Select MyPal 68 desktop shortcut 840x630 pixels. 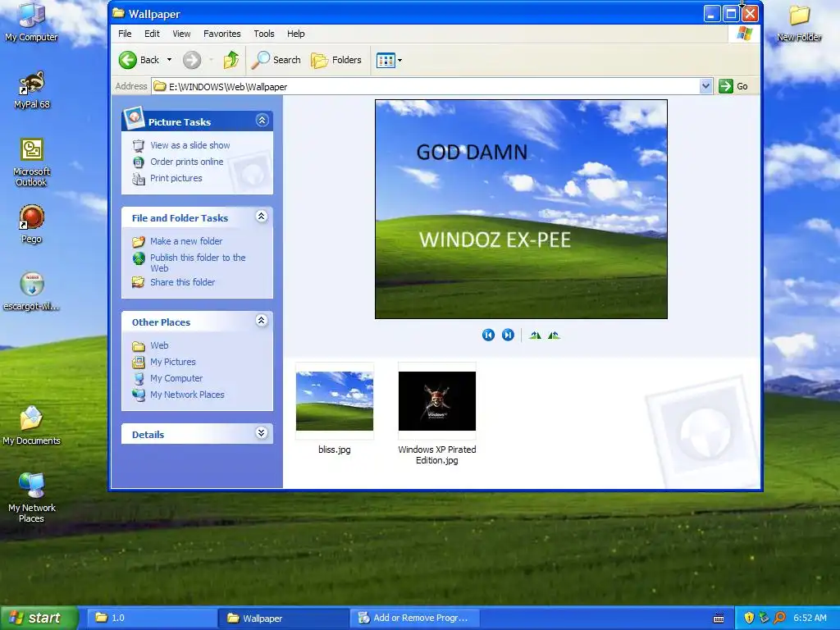pos(32,89)
